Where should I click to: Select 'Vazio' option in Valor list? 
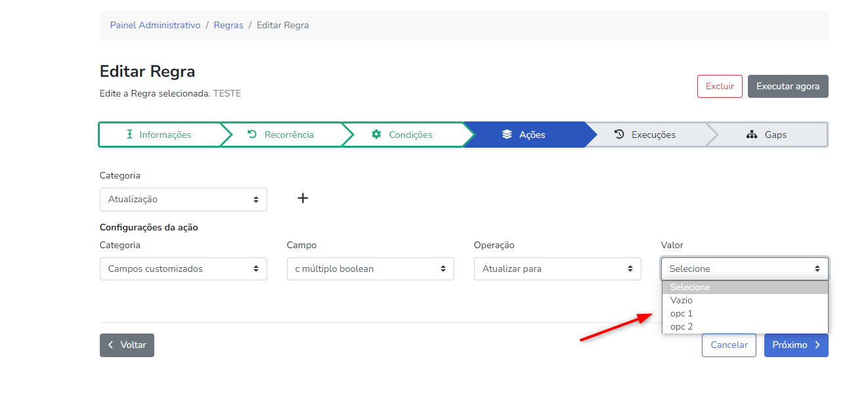pyautogui.click(x=682, y=301)
